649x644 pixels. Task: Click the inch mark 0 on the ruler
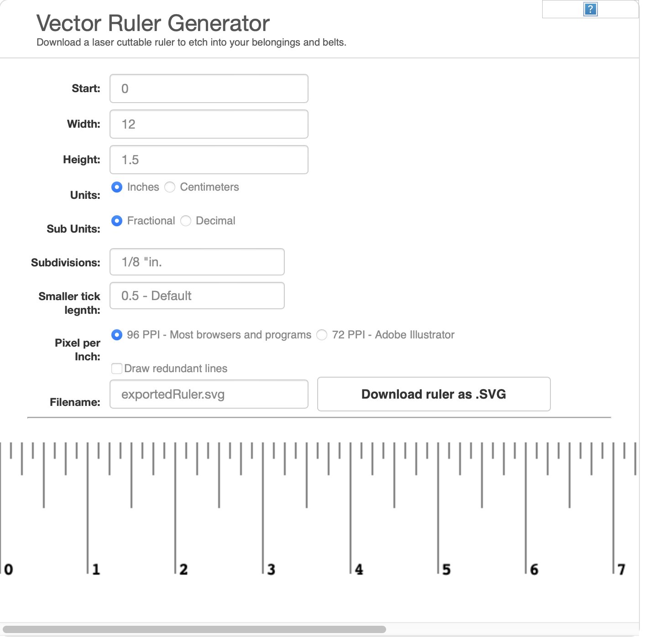pos(8,569)
